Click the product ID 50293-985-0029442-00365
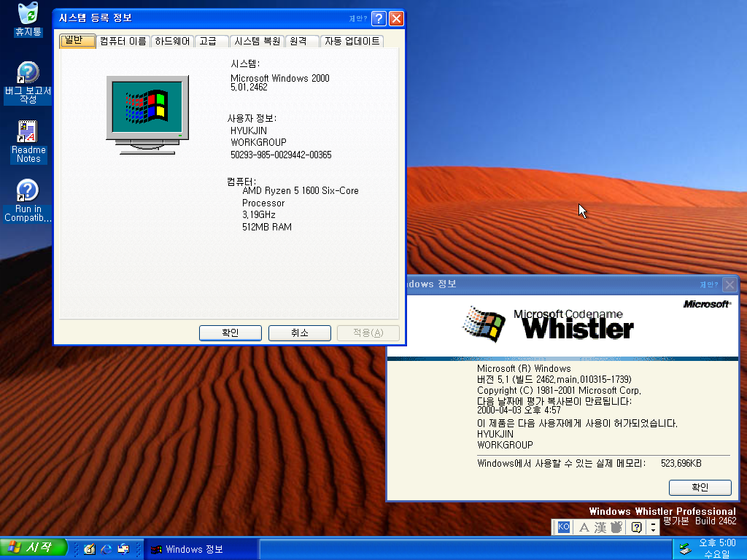Image resolution: width=747 pixels, height=560 pixels. [x=281, y=155]
